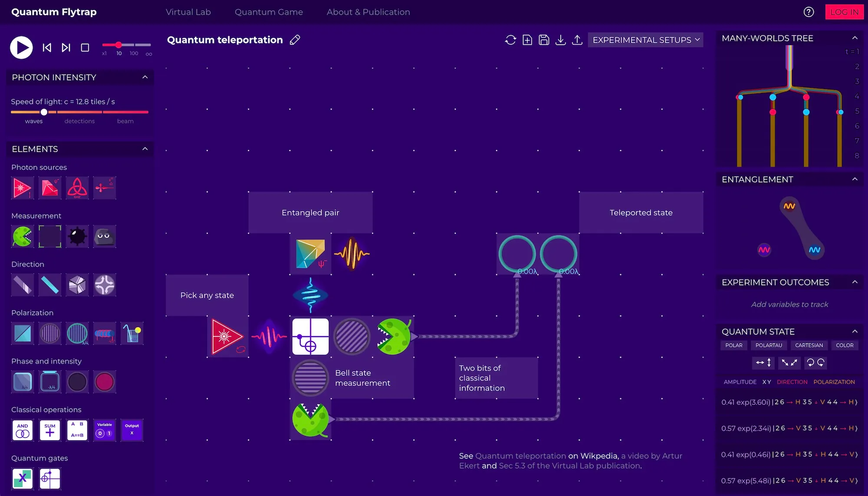Viewport: 868px width, 496px height.
Task: Toggle the COLOR quantum state display
Action: pyautogui.click(x=844, y=345)
